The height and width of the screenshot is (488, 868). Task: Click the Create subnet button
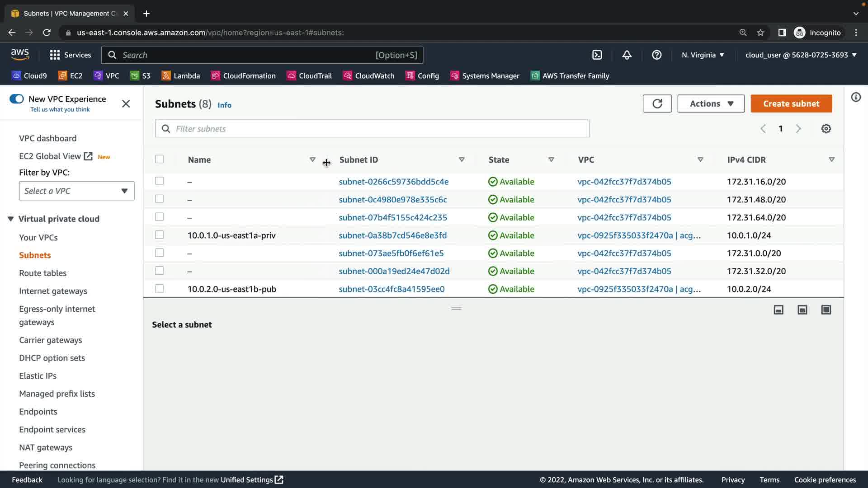point(791,103)
